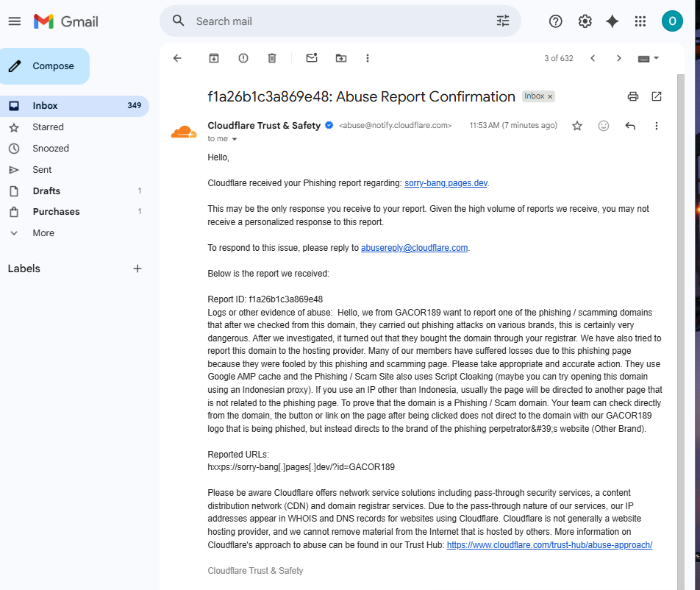700x590 pixels.
Task: Create a new label plus icon
Action: (x=137, y=269)
